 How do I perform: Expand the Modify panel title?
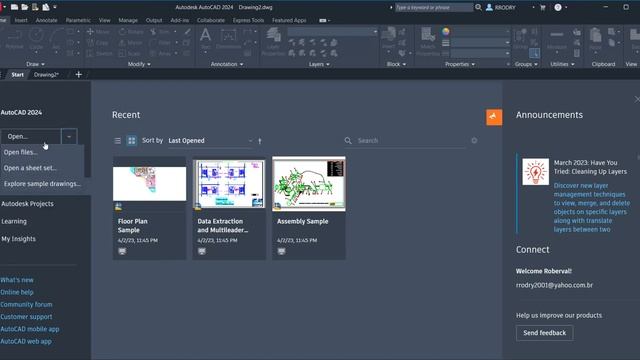[x=139, y=64]
